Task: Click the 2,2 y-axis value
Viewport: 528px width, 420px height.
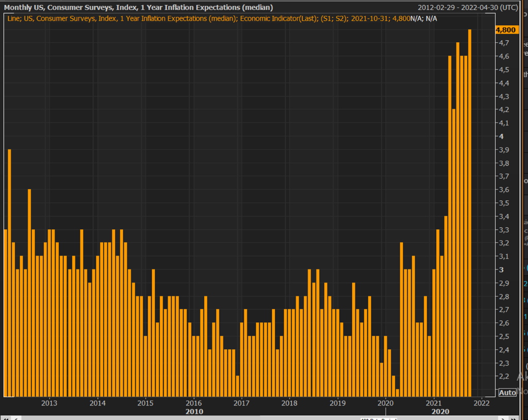Action: tap(504, 376)
